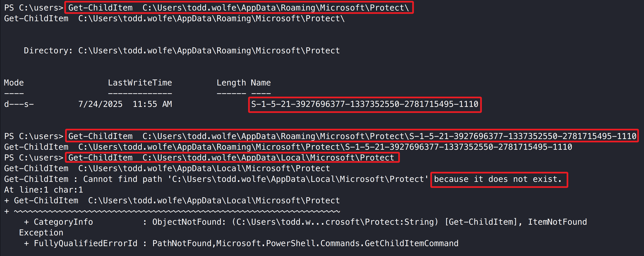The height and width of the screenshot is (256, 644).
Task: Click the 7/24/2025 date entry
Action: click(100, 104)
